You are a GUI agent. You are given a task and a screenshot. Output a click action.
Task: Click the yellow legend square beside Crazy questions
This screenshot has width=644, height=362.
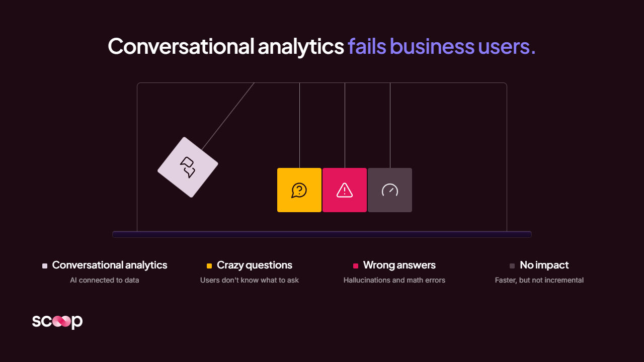[x=209, y=266]
